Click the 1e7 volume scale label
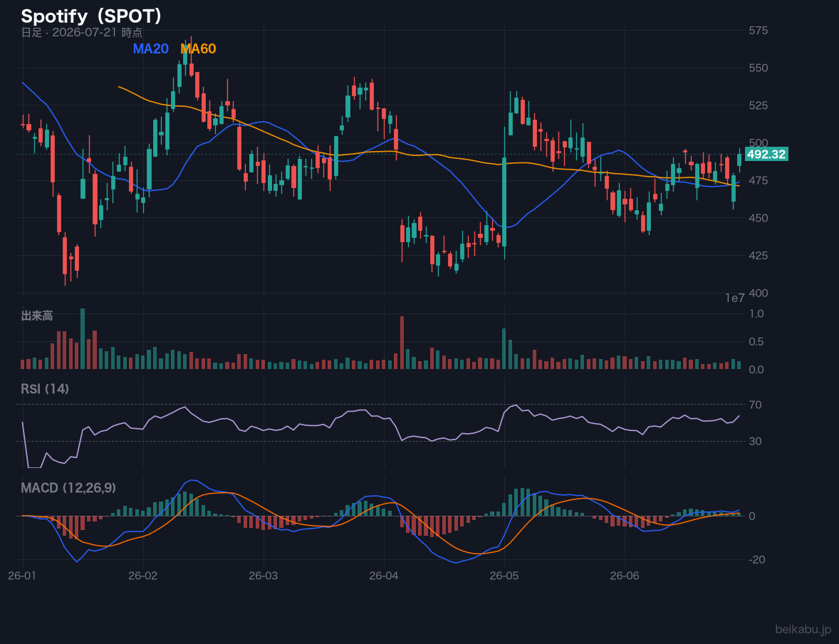 [735, 298]
